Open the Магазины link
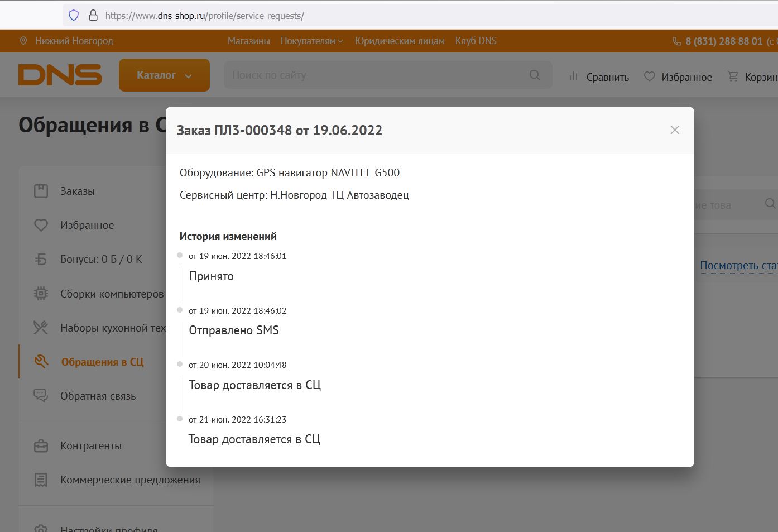 (248, 41)
